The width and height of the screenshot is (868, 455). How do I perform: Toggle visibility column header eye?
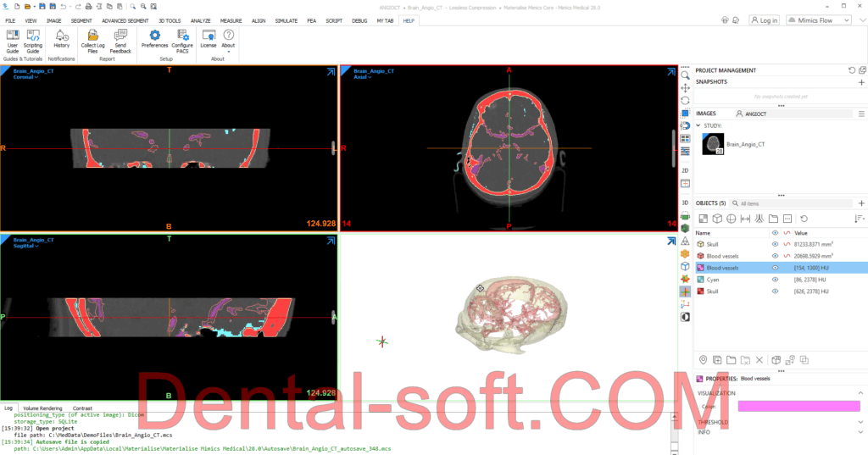point(775,233)
